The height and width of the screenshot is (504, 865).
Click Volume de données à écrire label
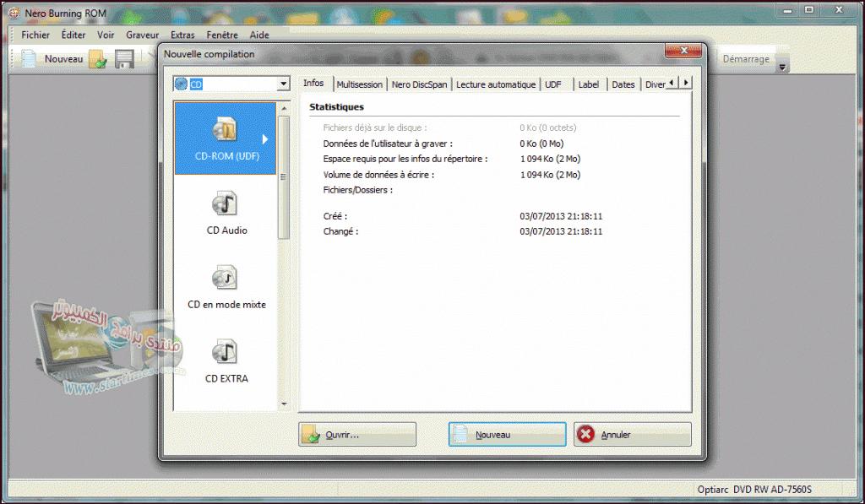pyautogui.click(x=378, y=175)
